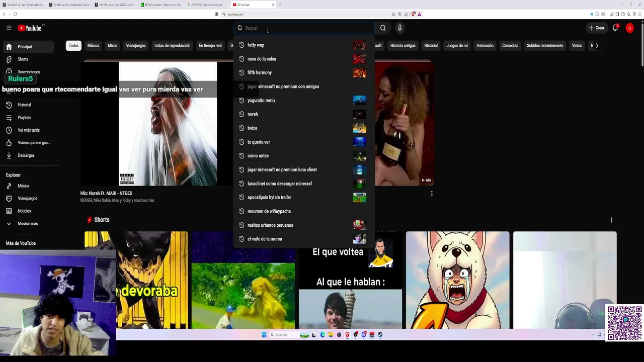Select the Música filter chip
The height and width of the screenshot is (362, 644).
[93, 46]
